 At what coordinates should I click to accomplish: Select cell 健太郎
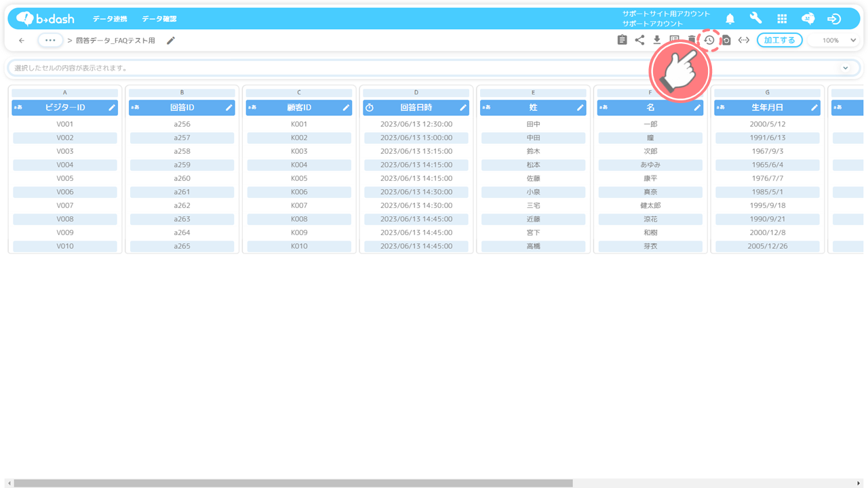coord(650,205)
